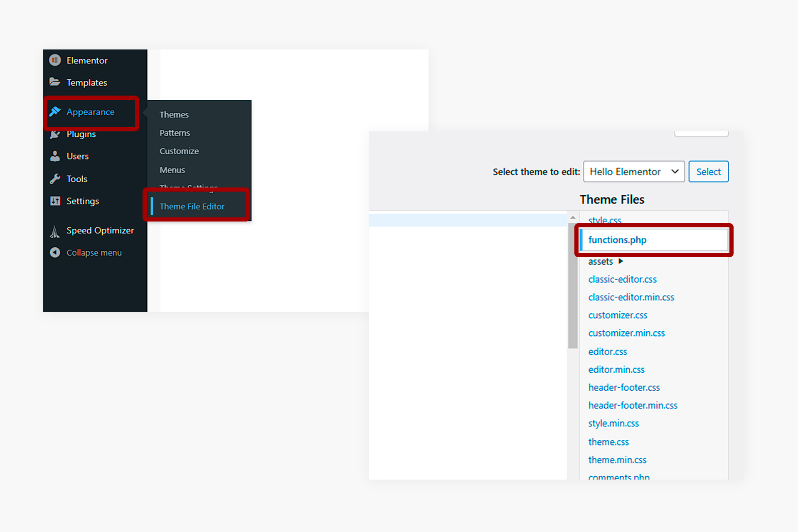The height and width of the screenshot is (532, 798).
Task: Go to Patterns submenu entry
Action: tap(175, 133)
